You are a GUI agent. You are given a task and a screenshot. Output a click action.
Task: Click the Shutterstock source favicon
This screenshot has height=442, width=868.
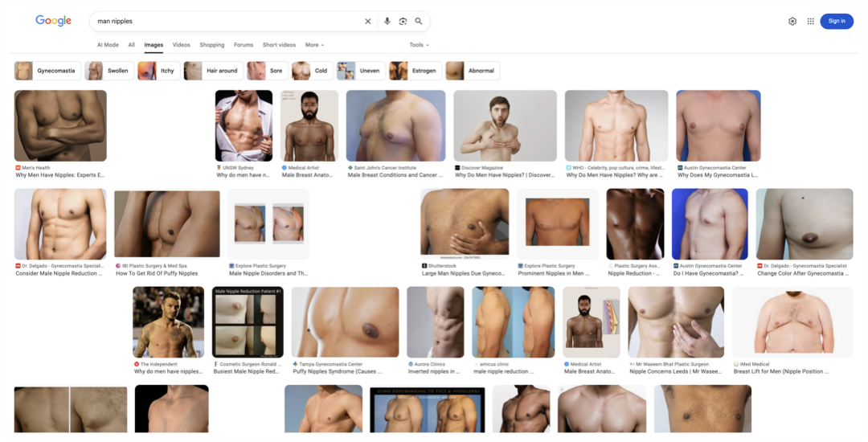424,266
